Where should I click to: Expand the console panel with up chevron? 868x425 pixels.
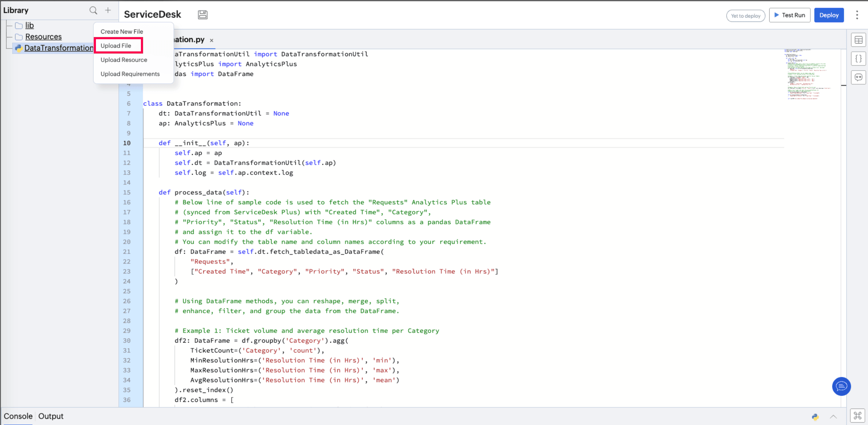(833, 417)
